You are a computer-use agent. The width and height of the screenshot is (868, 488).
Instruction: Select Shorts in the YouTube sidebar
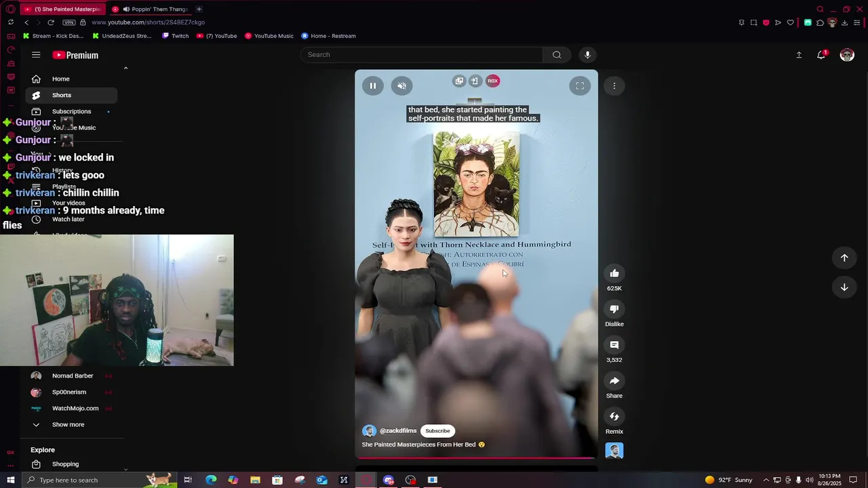coord(71,95)
